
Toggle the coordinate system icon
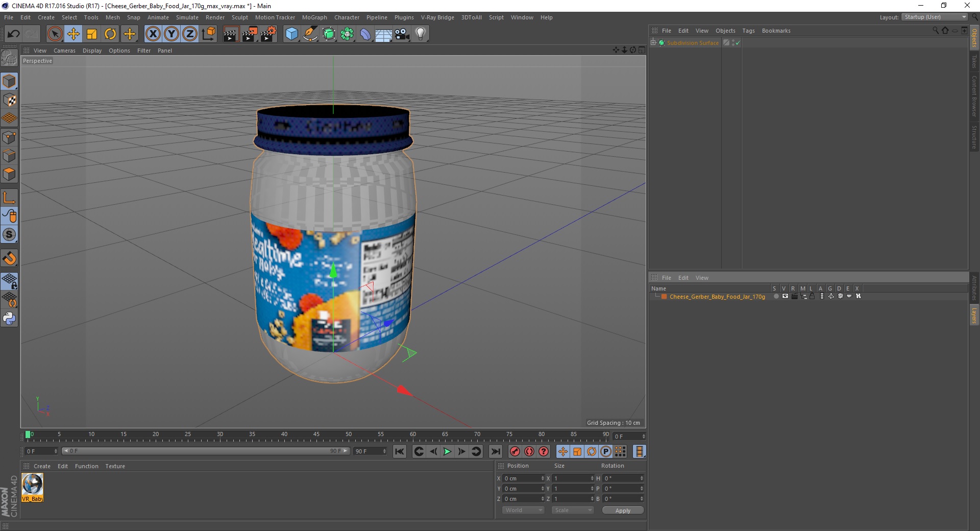(x=208, y=34)
